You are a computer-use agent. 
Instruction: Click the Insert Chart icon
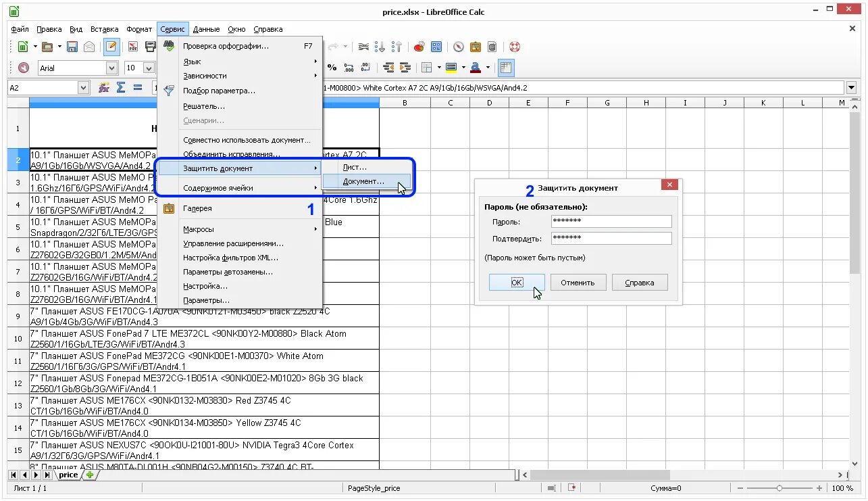pyautogui.click(x=419, y=47)
